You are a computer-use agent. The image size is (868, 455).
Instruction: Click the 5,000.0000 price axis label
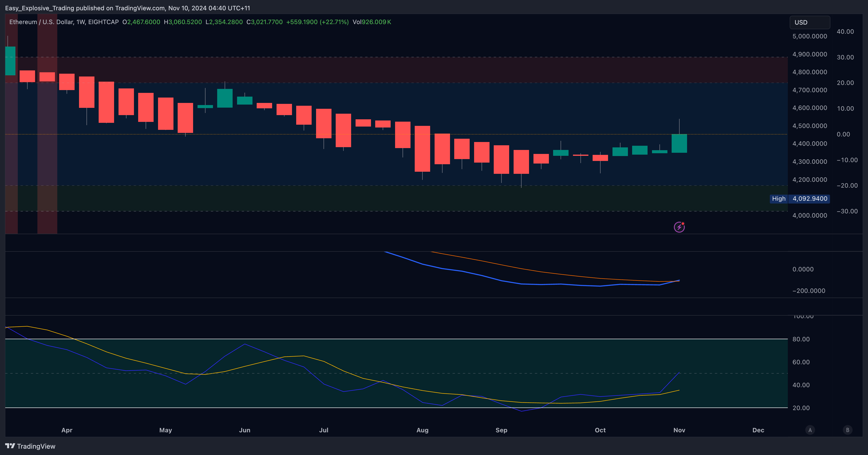[x=810, y=36]
